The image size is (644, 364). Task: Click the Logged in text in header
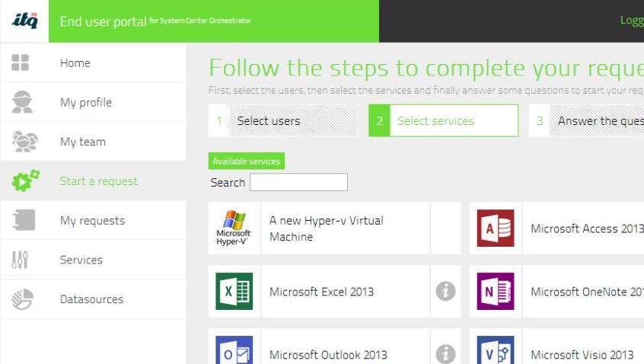[632, 20]
